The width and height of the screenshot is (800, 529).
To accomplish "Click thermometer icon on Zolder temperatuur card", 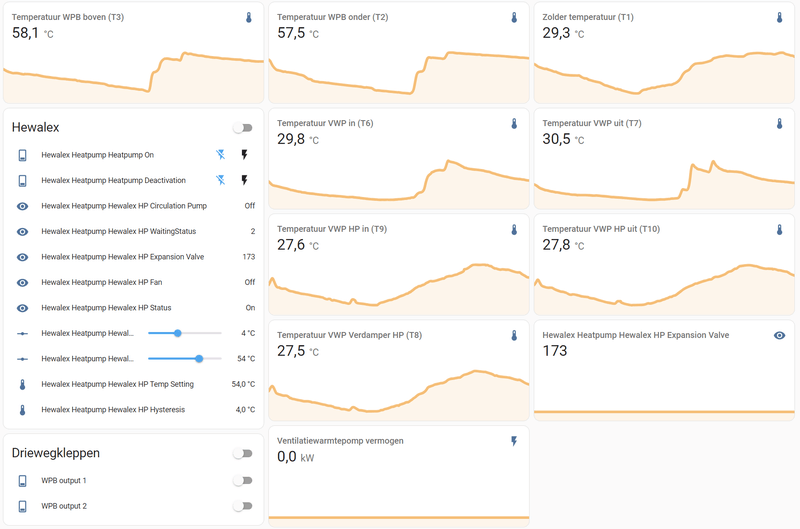I will point(779,18).
